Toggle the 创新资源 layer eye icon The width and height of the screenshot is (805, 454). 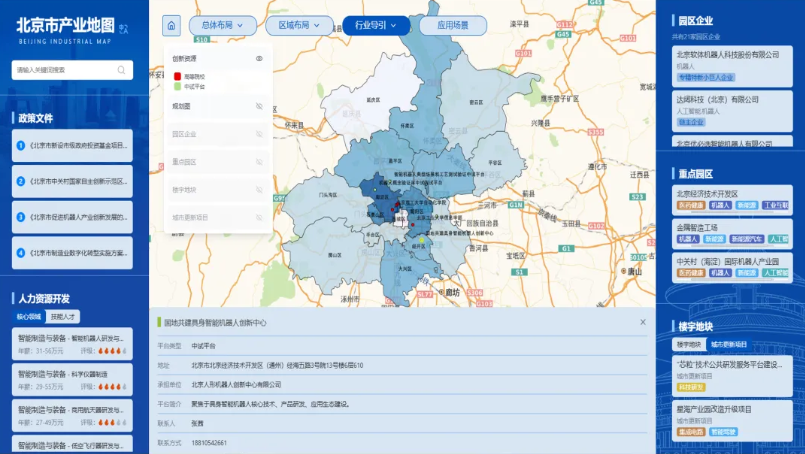[x=259, y=59]
